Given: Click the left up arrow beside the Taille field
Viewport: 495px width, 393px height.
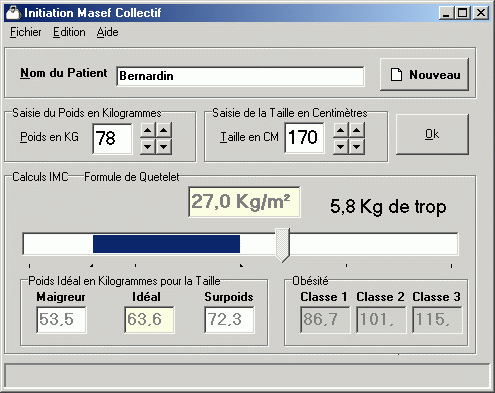Looking at the screenshot, I should [341, 130].
